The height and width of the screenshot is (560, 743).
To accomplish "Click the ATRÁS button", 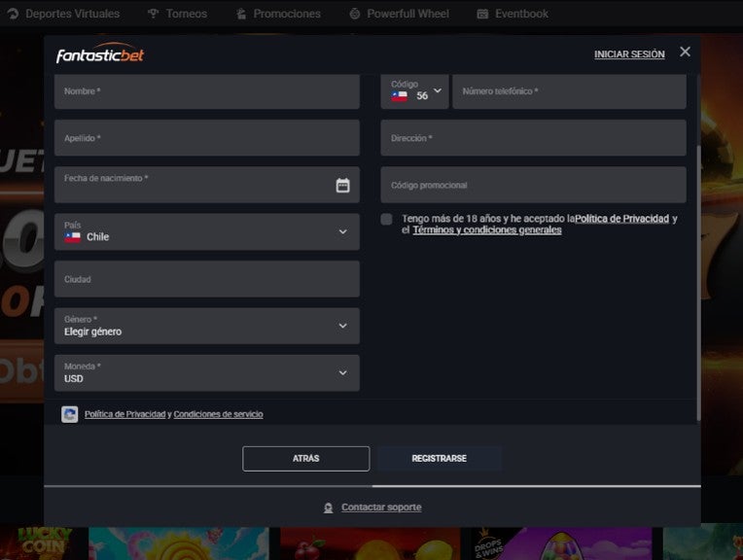I will pos(305,459).
